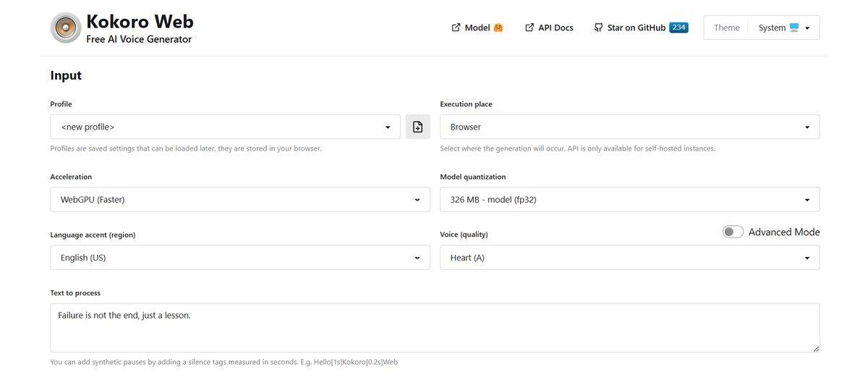Enable the Advanced Mode toggle
868x375 pixels.
[733, 232]
